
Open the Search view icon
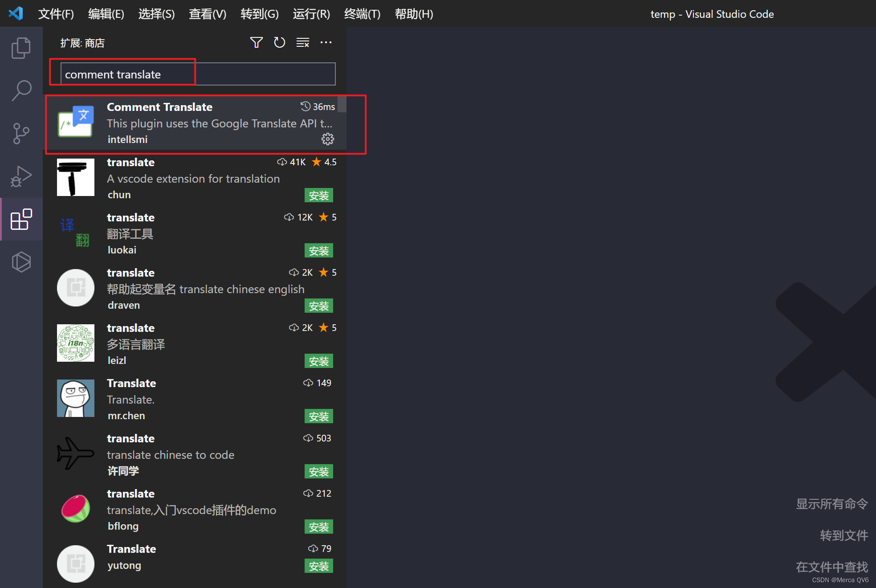pyautogui.click(x=21, y=90)
